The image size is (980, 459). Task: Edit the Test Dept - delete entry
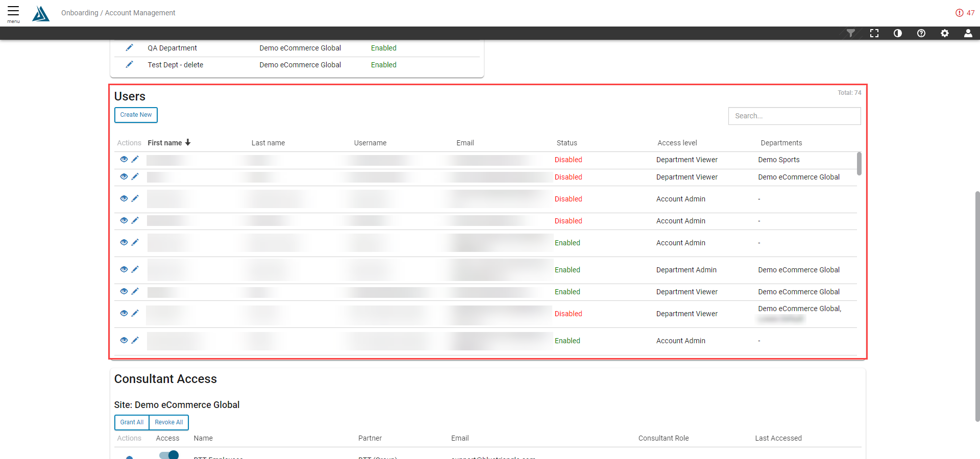point(129,64)
